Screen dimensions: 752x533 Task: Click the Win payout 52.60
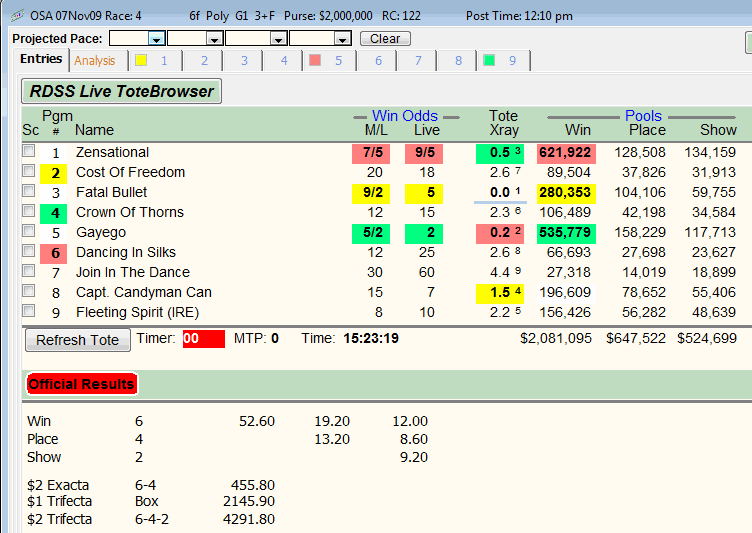click(257, 421)
